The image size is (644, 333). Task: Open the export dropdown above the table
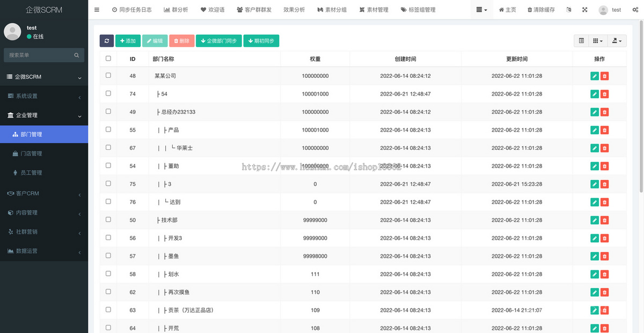(616, 40)
